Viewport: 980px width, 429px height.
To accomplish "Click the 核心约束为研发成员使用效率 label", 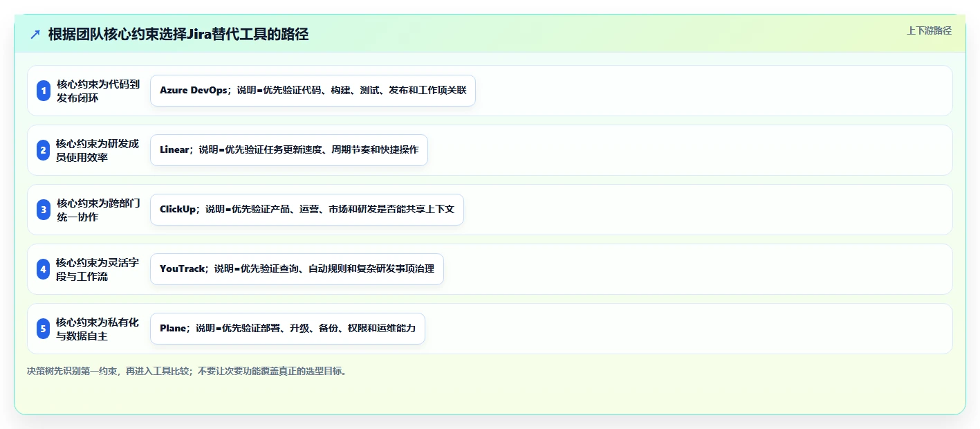I will pyautogui.click(x=98, y=150).
